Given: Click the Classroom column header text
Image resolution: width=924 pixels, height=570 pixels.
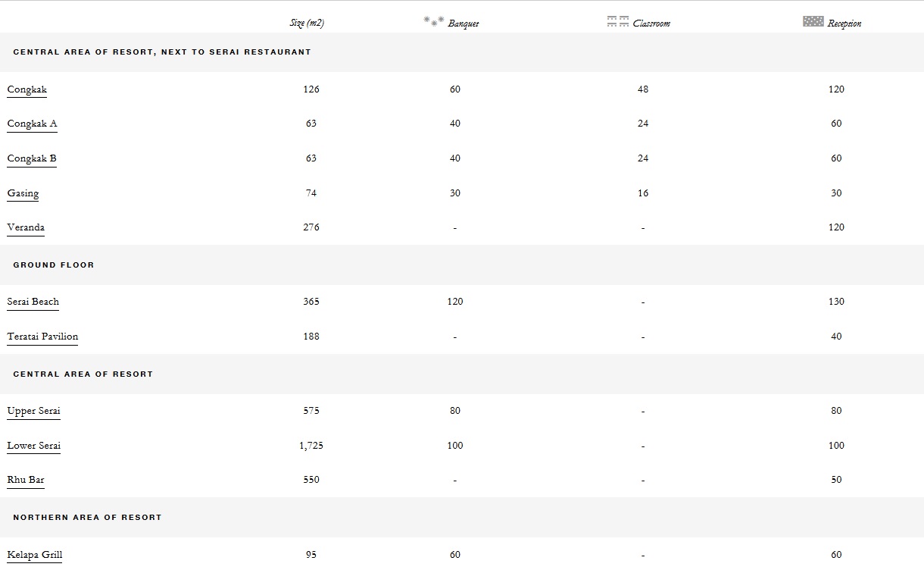Looking at the screenshot, I should tap(651, 23).
